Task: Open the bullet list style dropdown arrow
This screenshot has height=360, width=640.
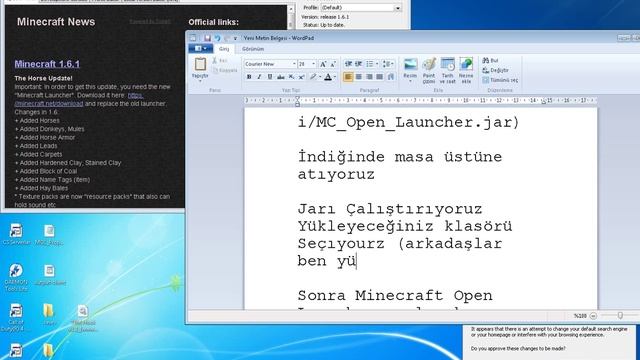Action: pyautogui.click(x=377, y=64)
